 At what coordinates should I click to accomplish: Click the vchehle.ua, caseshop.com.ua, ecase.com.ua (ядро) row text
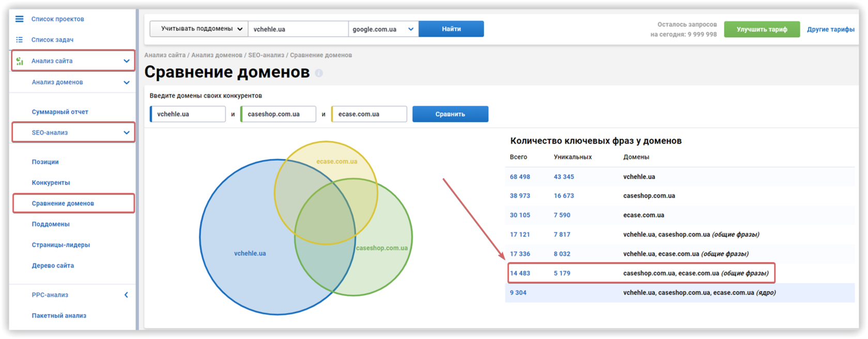(700, 293)
